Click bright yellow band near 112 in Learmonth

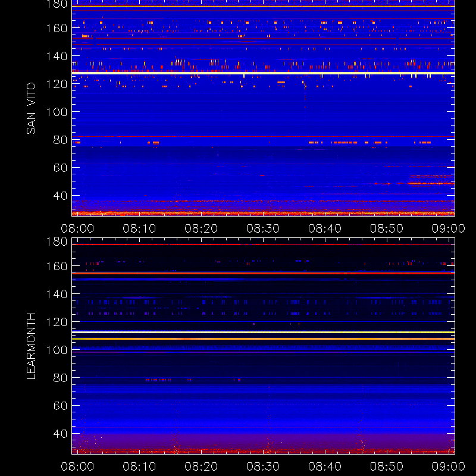(263, 333)
